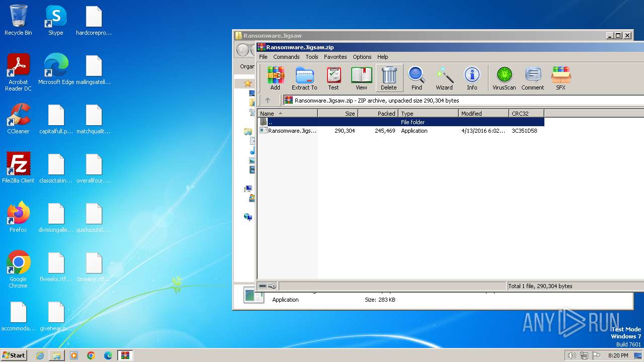The width and height of the screenshot is (644, 362).
Task: Select the Google Chrome desktop shortcut
Action: (18, 269)
